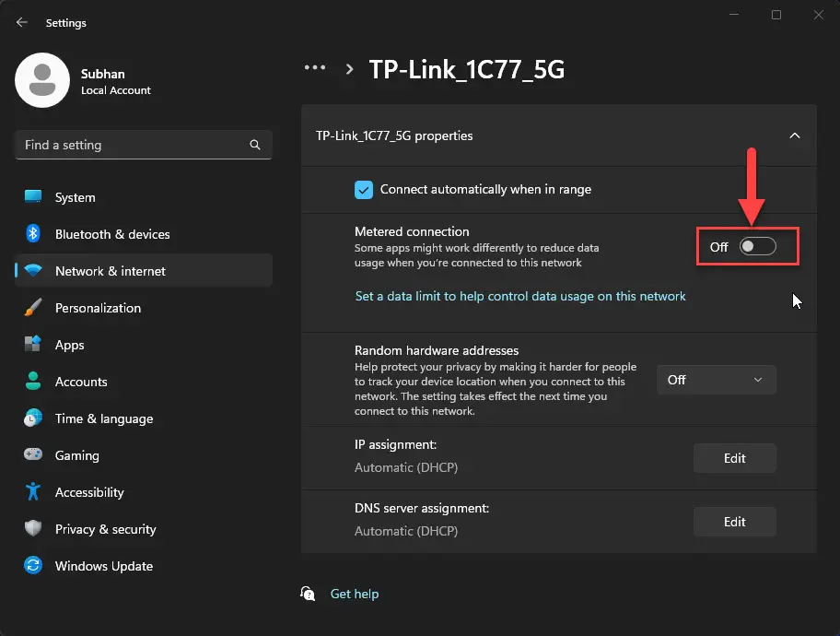Click the Apps icon in sidebar
The width and height of the screenshot is (840, 636).
(32, 344)
